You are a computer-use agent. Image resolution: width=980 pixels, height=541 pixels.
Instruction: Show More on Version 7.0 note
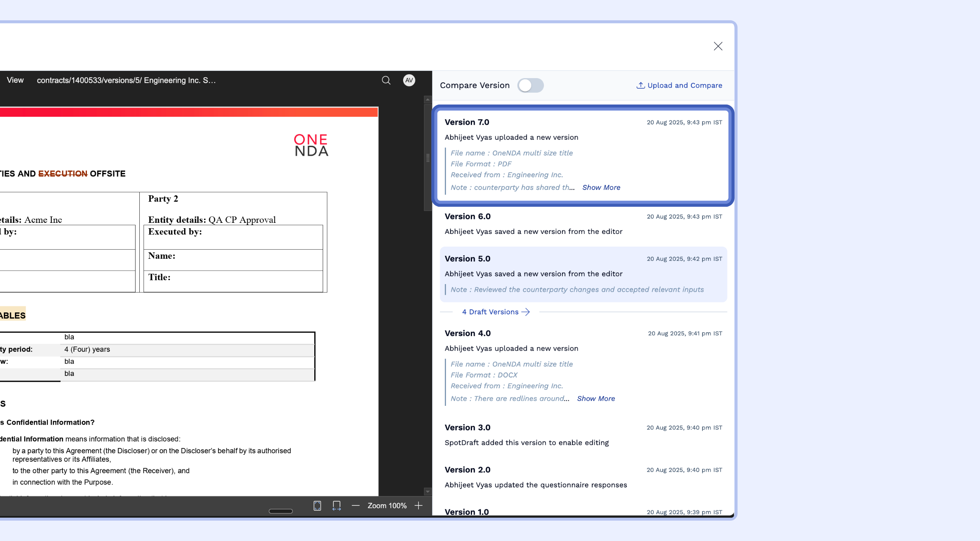click(601, 187)
